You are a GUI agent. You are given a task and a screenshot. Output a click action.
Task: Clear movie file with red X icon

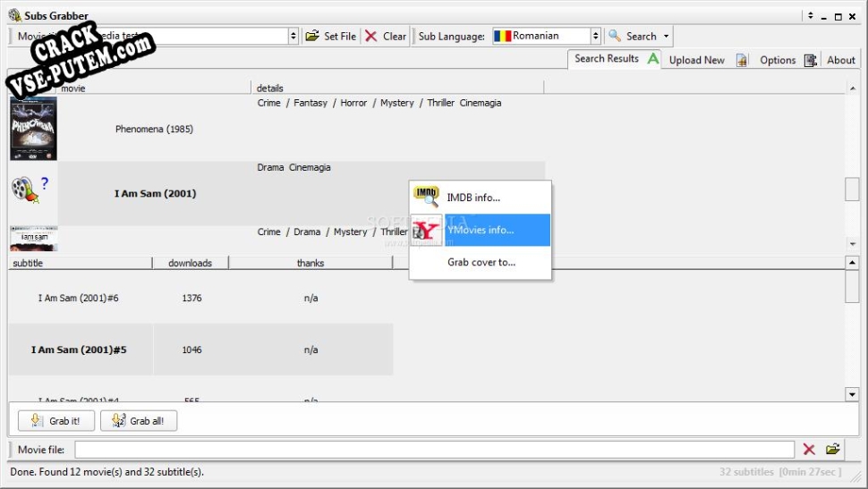tap(809, 449)
